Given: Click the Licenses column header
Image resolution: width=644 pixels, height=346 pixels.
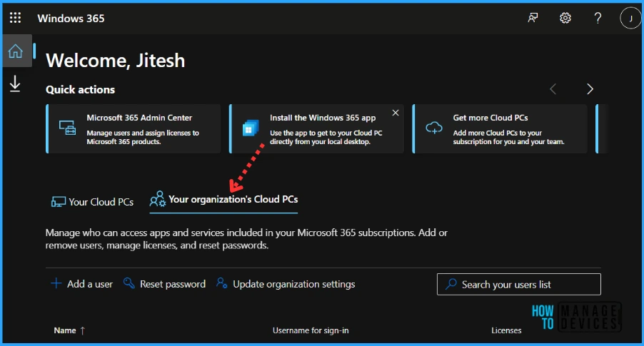Looking at the screenshot, I should pos(506,330).
